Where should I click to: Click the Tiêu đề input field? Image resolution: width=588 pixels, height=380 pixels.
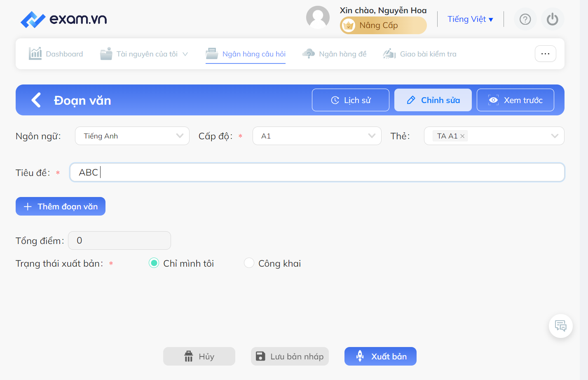pos(317,172)
